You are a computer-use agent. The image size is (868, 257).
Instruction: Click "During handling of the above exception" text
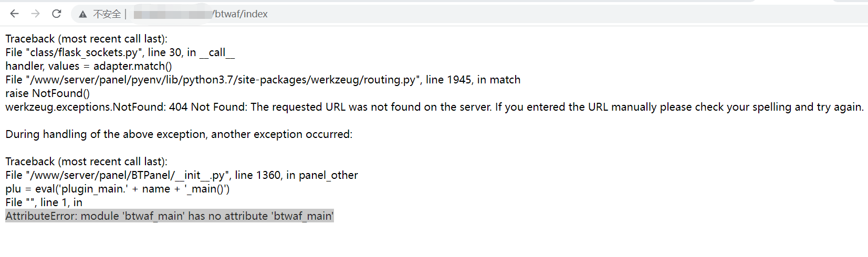pos(179,134)
